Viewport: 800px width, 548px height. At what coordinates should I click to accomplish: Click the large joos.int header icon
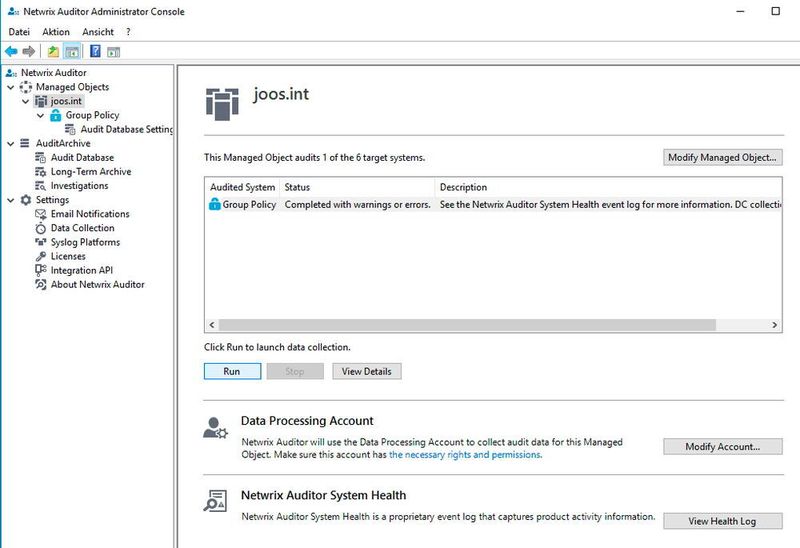(222, 104)
